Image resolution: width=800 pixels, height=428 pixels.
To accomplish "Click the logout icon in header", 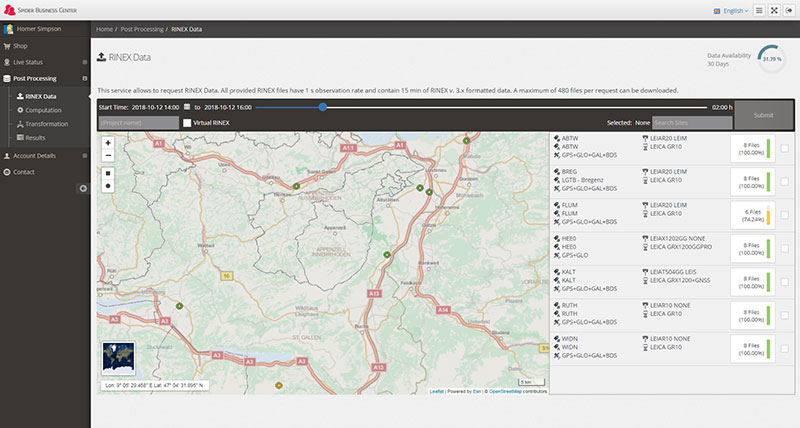I will pos(789,10).
